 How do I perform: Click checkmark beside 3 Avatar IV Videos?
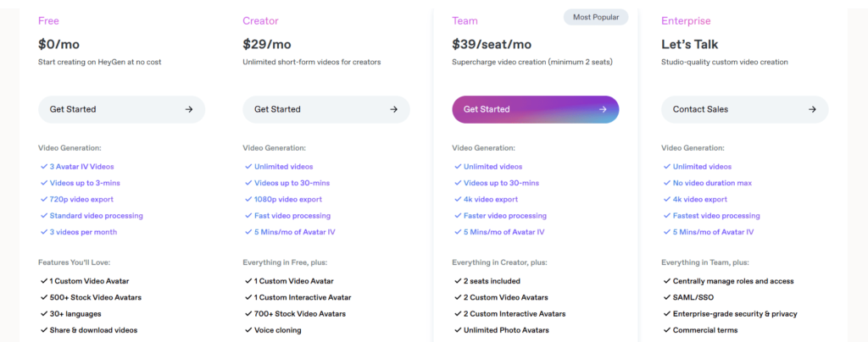(x=44, y=166)
